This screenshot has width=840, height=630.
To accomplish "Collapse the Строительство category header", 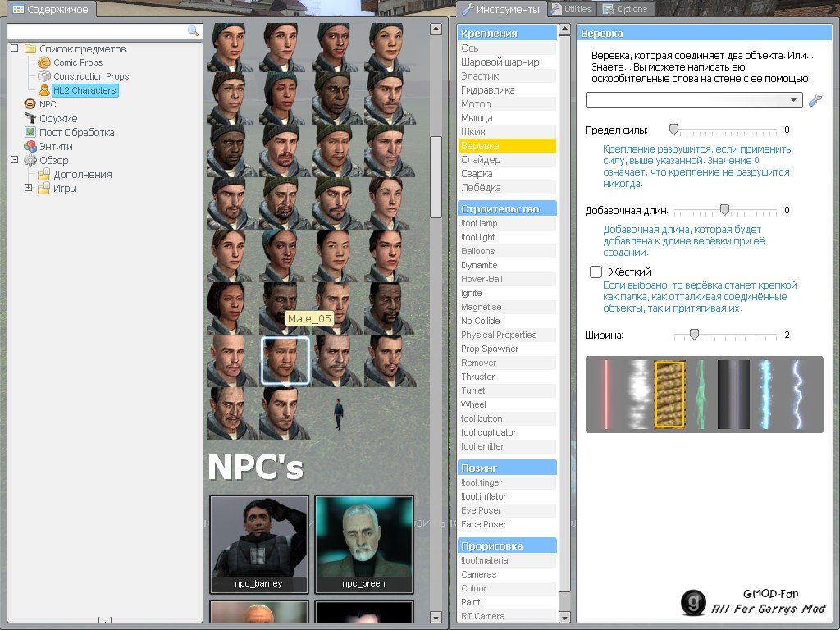I will pos(507,208).
